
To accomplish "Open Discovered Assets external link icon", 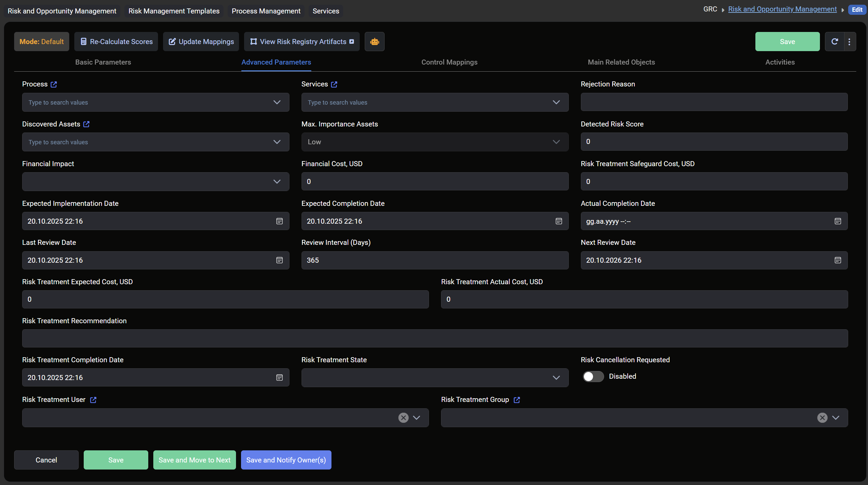I will point(86,124).
